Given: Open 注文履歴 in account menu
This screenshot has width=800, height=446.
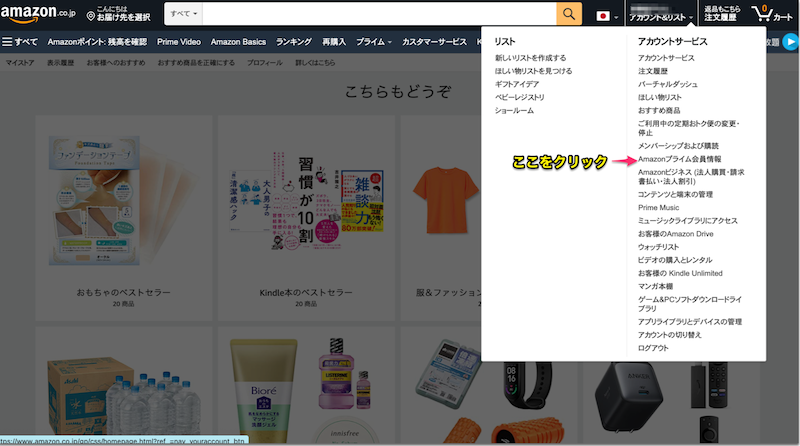Looking at the screenshot, I should (x=653, y=71).
